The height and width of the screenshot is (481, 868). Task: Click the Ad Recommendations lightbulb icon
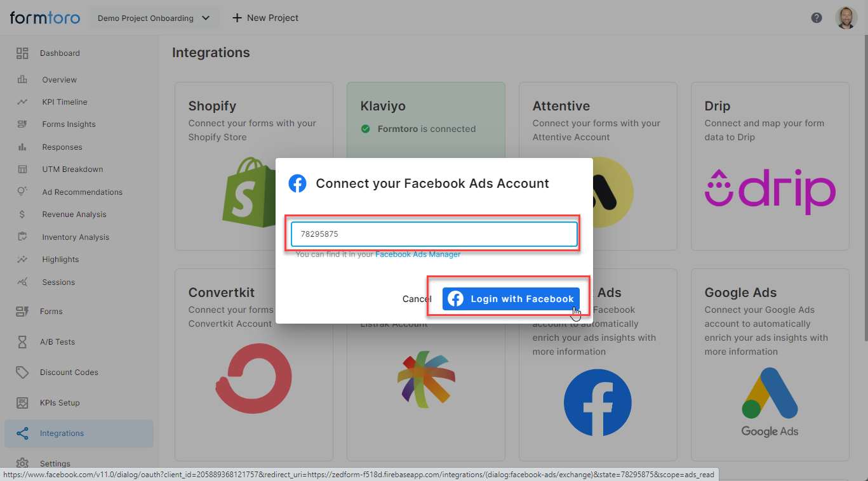[22, 192]
